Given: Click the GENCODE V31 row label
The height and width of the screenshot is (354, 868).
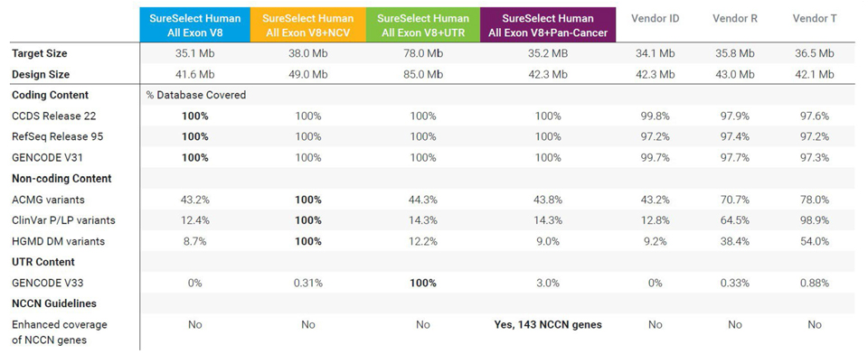Looking at the screenshot, I should pyautogui.click(x=45, y=158).
